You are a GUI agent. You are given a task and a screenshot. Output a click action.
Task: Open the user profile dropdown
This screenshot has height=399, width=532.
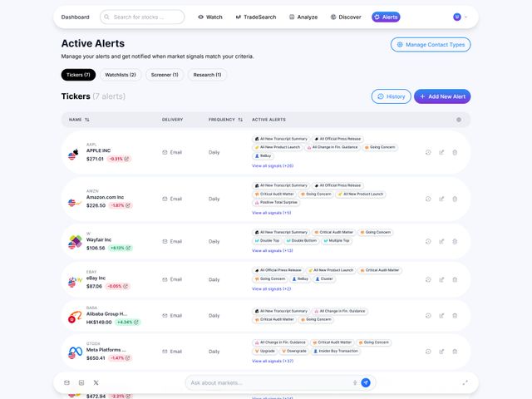pos(461,17)
